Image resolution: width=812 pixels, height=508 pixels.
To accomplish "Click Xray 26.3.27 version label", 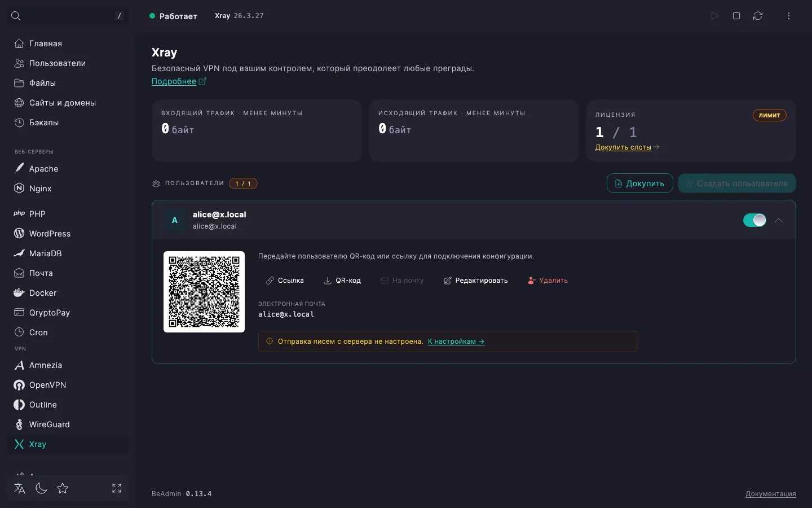I will click(239, 16).
